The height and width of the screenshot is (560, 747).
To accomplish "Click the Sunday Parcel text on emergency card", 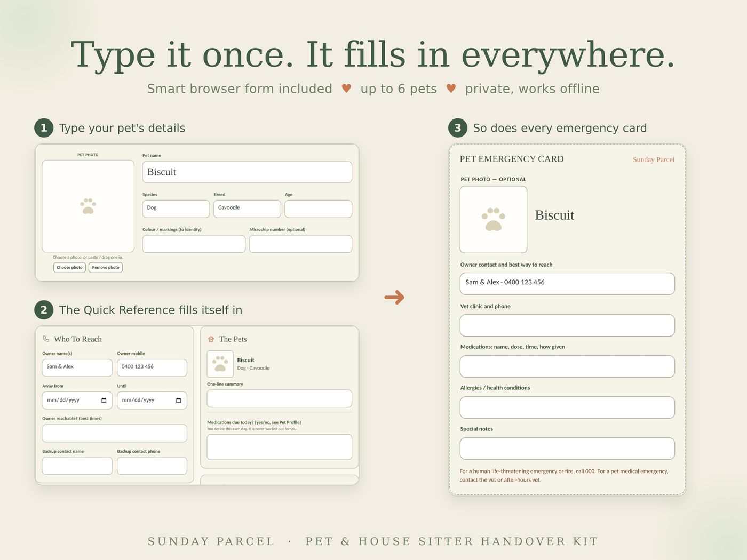I will click(x=654, y=159).
